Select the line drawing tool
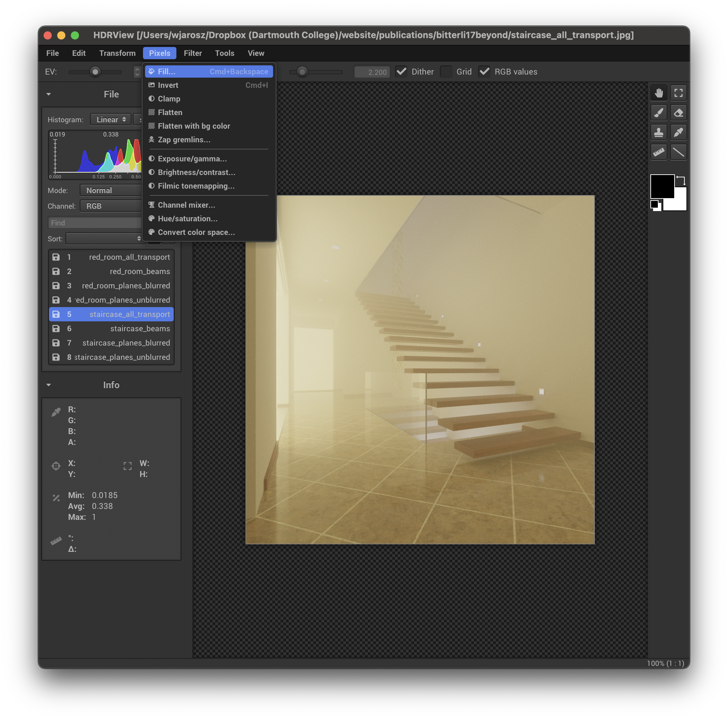The image size is (728, 719). pos(678,152)
